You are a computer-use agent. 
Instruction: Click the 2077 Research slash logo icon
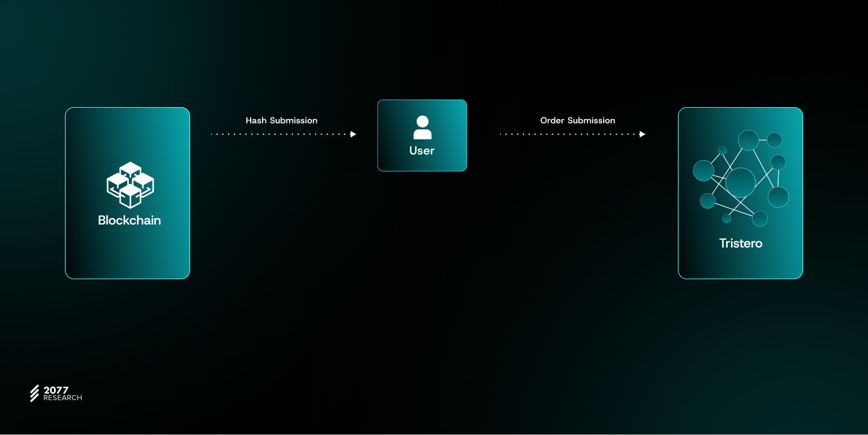point(35,393)
